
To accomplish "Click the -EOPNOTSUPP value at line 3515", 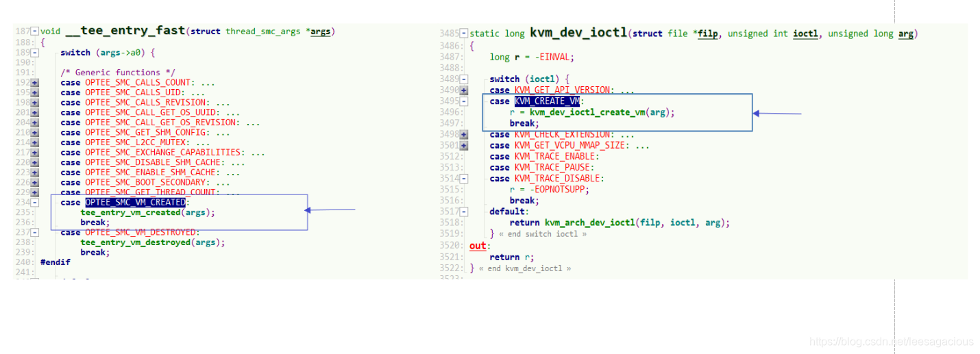I will tap(559, 190).
